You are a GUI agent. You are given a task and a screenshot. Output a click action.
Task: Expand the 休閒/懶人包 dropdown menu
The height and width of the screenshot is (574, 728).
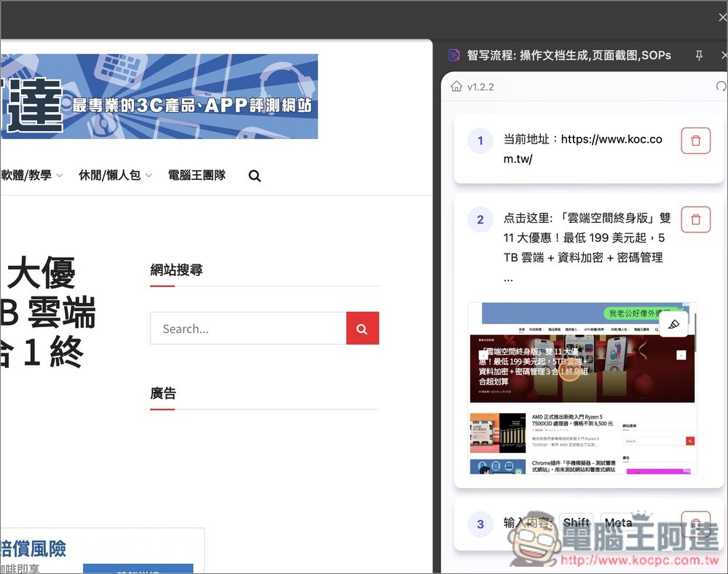109,175
